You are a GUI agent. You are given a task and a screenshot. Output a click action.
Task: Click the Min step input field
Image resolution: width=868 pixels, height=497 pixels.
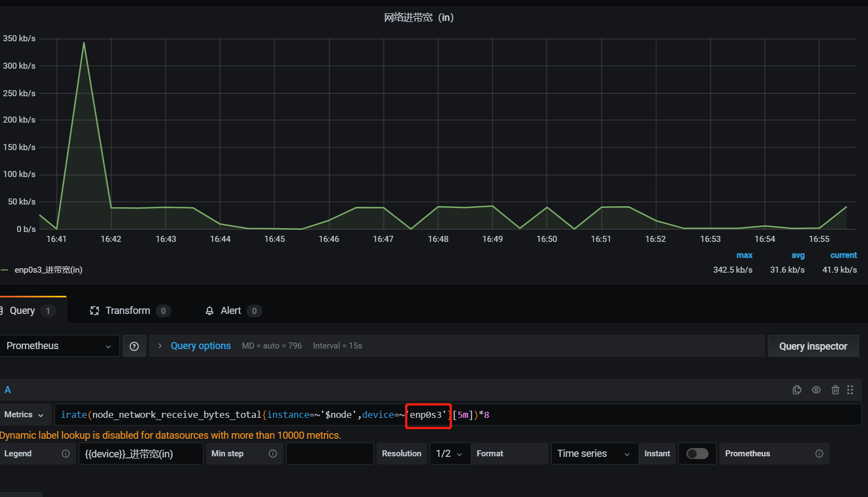(x=330, y=454)
